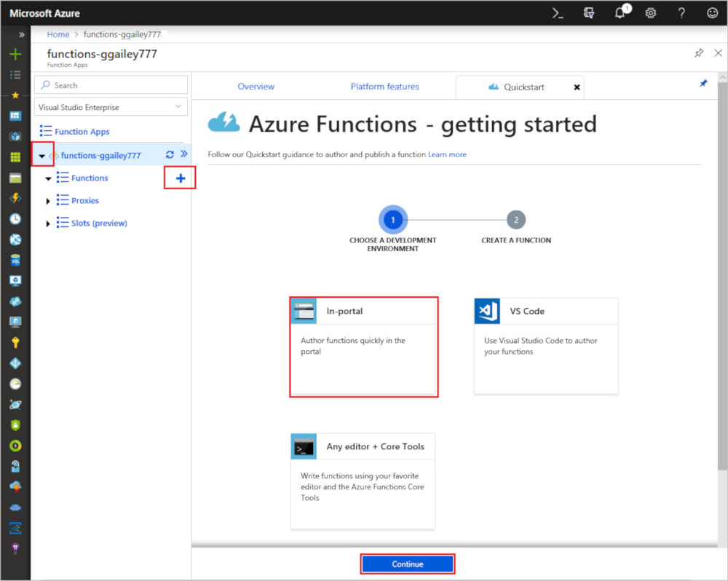Switch to the Overview tab

pyautogui.click(x=256, y=87)
